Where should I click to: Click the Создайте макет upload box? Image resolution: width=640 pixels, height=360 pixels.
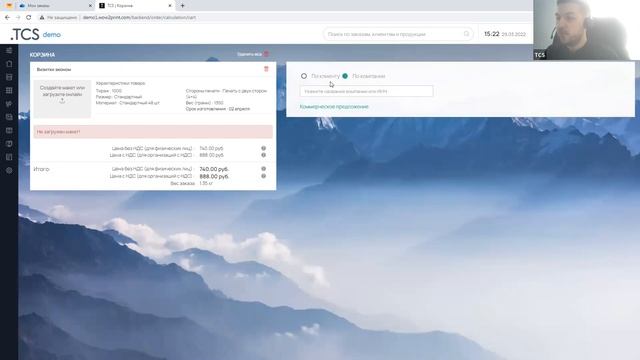coord(62,99)
